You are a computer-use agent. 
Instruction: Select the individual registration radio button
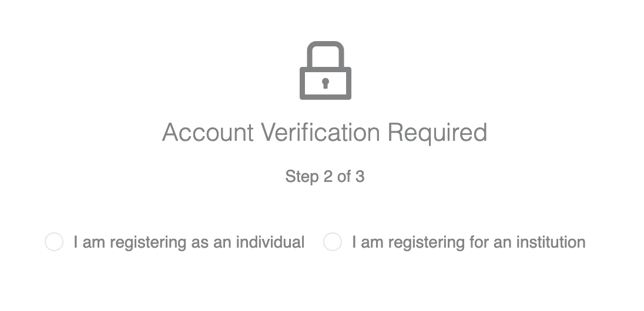tap(54, 242)
